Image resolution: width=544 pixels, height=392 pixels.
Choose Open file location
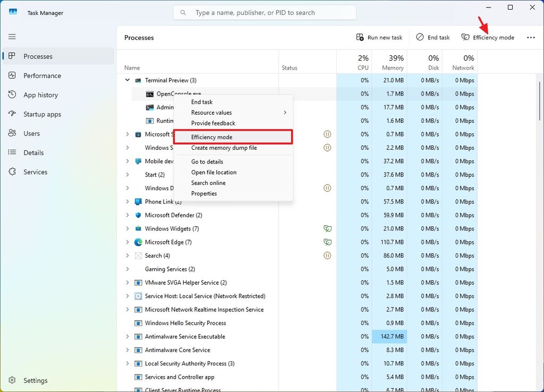(233, 173)
